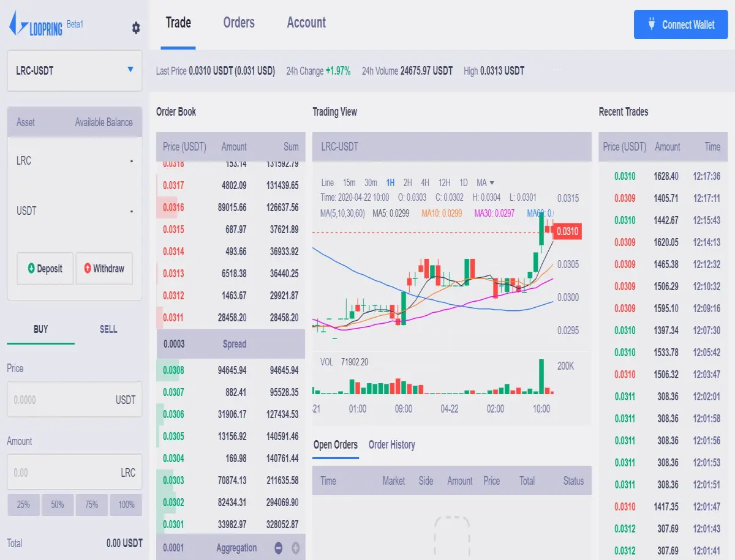Viewport: 735px width, 560px height.
Task: Set chart interval to 12H
Action: [x=445, y=182]
